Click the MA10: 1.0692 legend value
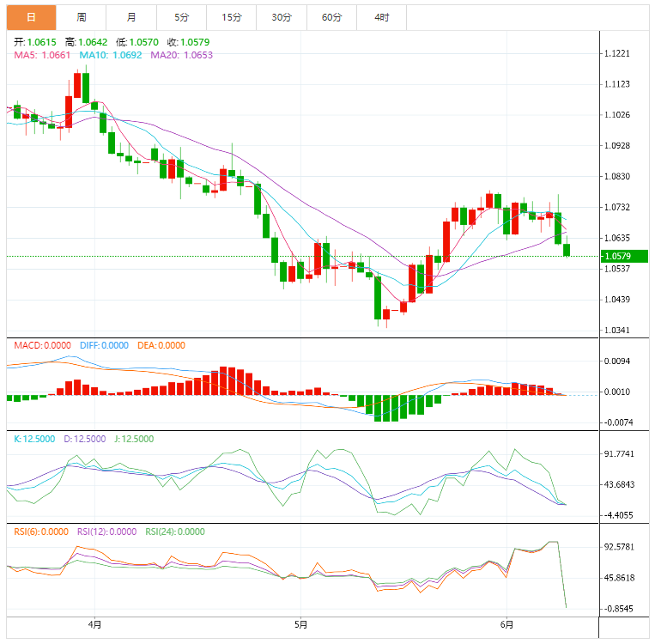The height and width of the screenshot is (644, 655). pyautogui.click(x=111, y=55)
